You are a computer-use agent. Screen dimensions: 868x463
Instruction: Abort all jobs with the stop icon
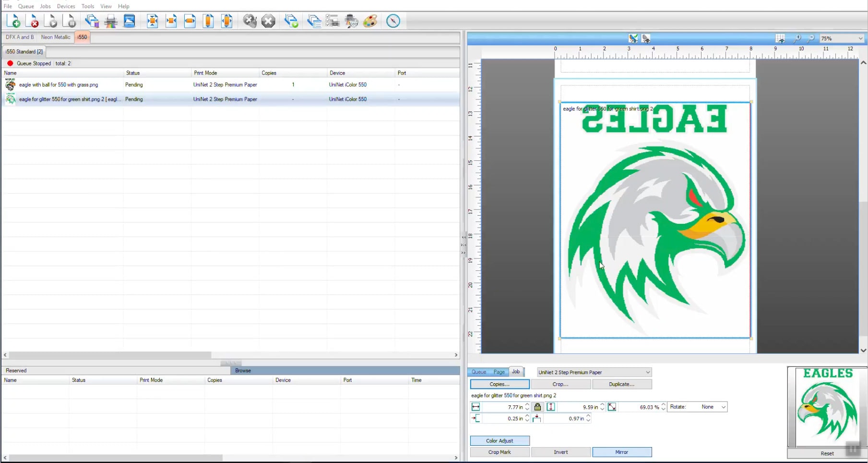coord(268,21)
